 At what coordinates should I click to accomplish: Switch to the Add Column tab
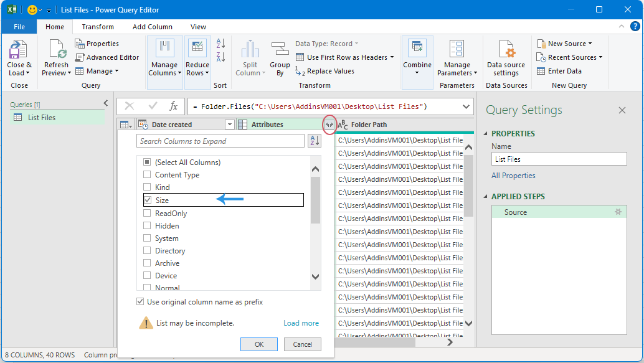[153, 27]
